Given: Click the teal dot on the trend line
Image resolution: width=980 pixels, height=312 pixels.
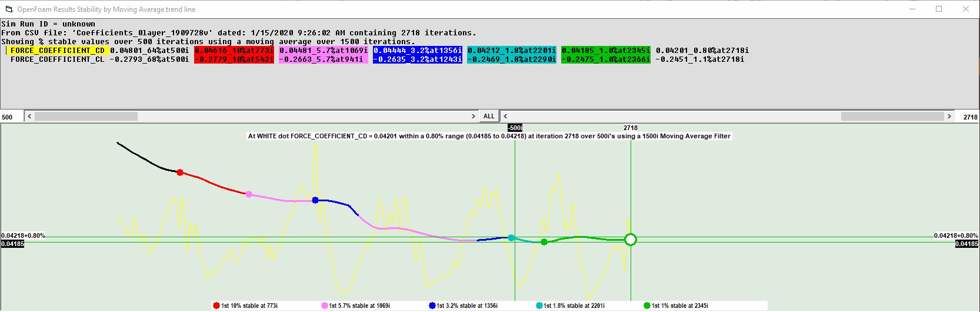Looking at the screenshot, I should [511, 238].
